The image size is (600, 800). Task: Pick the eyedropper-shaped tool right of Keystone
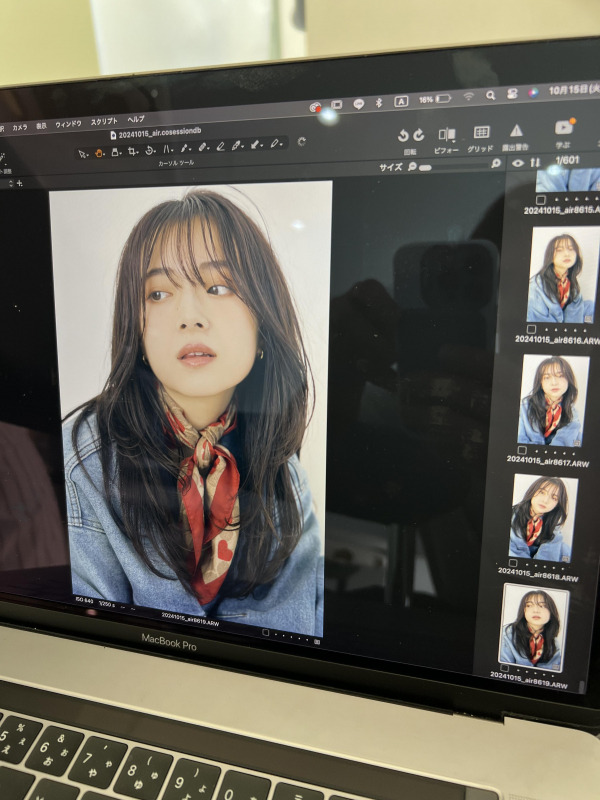[x=185, y=148]
